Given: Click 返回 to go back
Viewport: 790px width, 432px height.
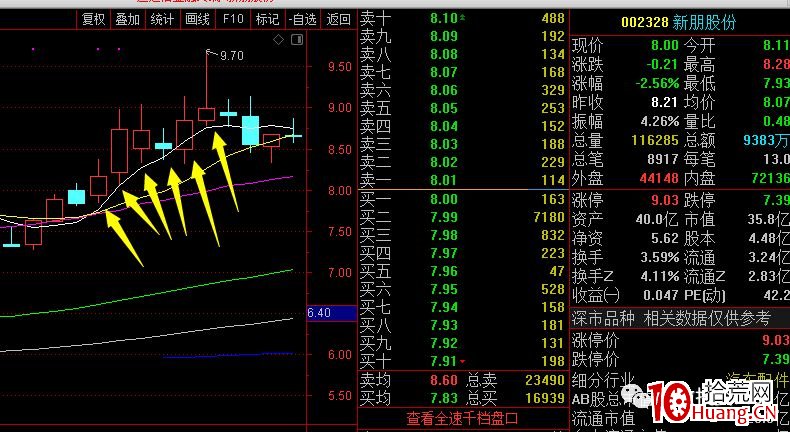Looking at the screenshot, I should point(338,20).
